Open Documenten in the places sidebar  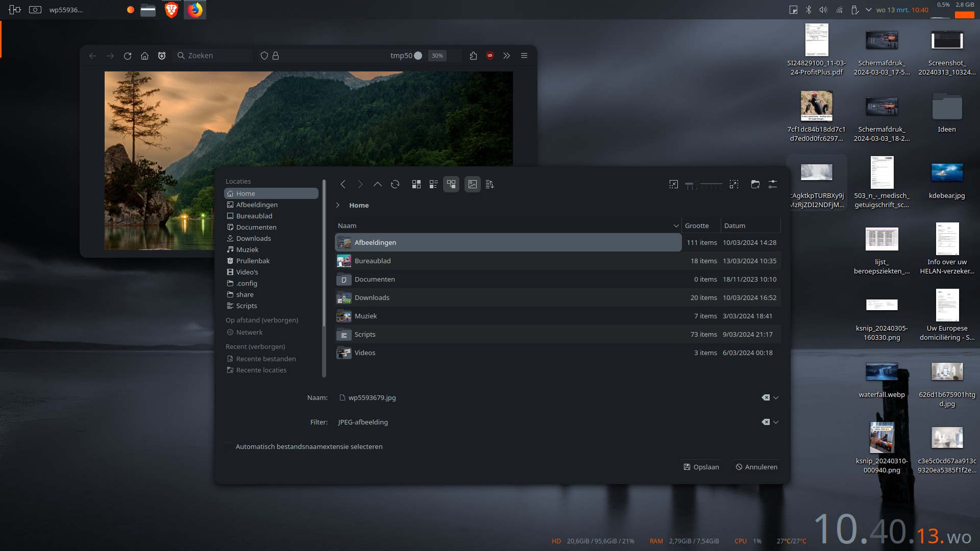click(271, 227)
